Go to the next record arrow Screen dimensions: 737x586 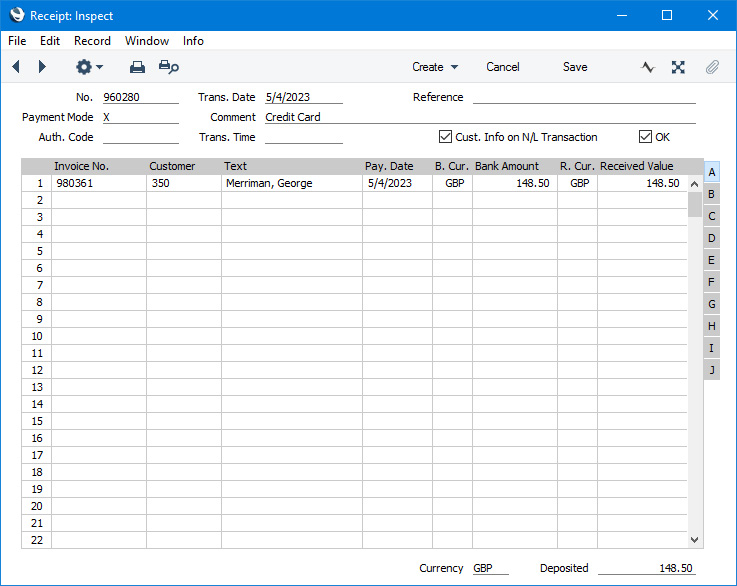[x=42, y=67]
